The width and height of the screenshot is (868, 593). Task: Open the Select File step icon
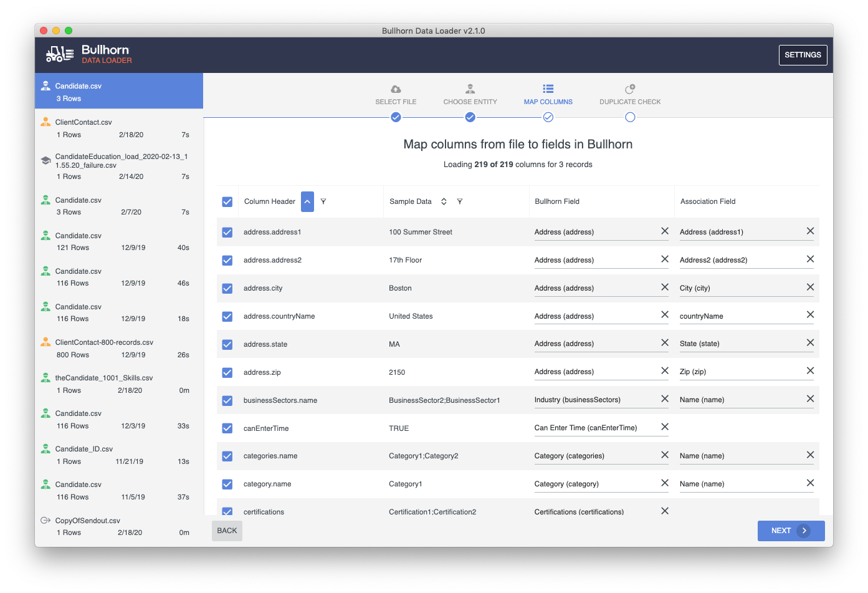pos(396,89)
